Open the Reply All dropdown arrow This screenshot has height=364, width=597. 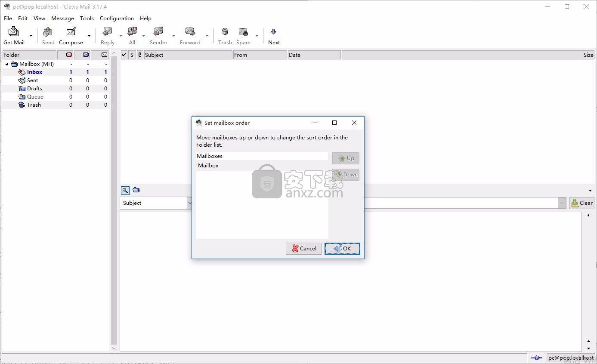click(143, 36)
